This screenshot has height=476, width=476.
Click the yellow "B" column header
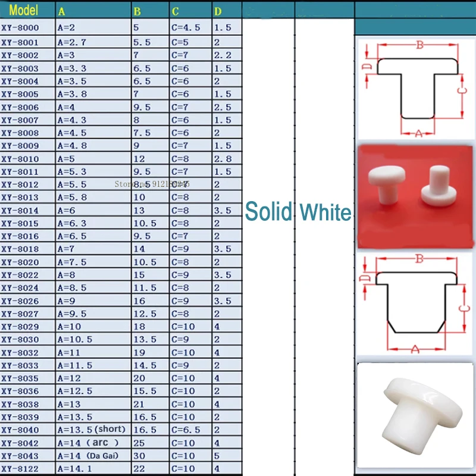pyautogui.click(x=137, y=11)
